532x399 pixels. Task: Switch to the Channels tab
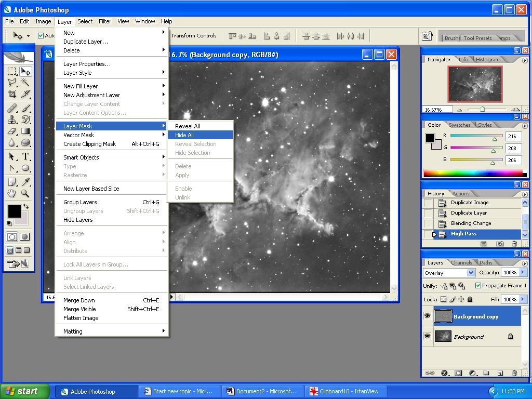coord(461,262)
